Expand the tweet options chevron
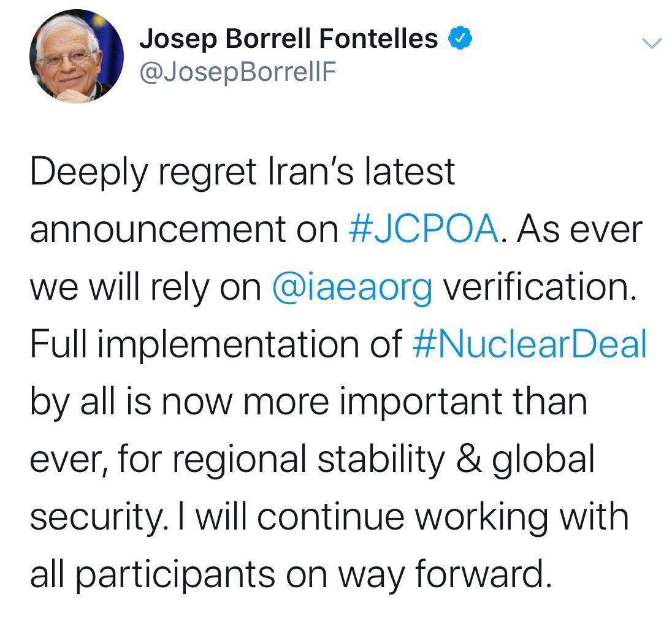Screen dimensions: 672x635 [x=652, y=44]
